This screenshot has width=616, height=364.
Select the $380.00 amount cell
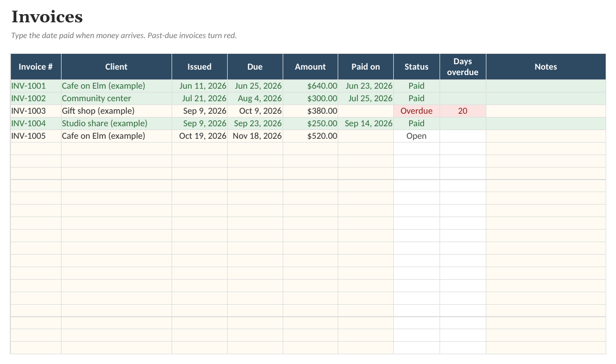point(310,111)
